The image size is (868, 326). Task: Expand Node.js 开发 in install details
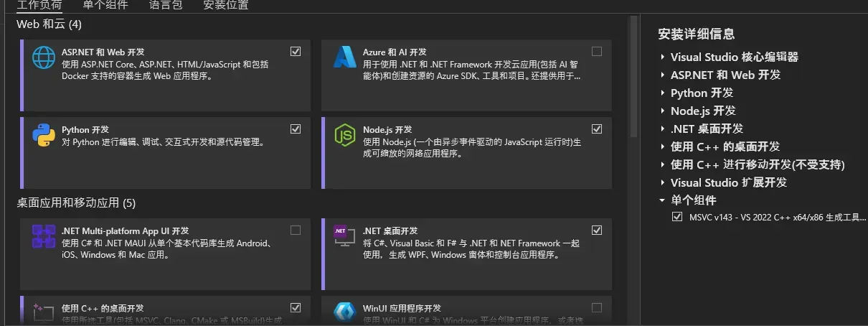coord(663,111)
